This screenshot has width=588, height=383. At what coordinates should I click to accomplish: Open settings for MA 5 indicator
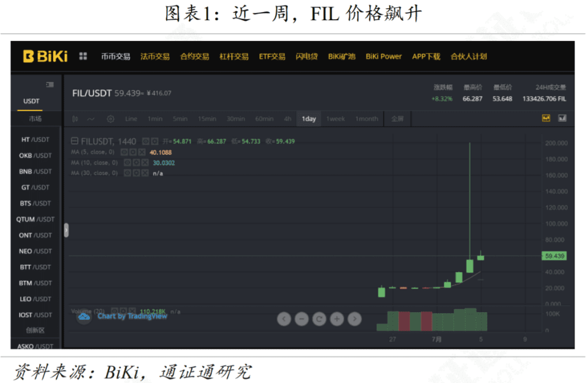click(x=133, y=152)
